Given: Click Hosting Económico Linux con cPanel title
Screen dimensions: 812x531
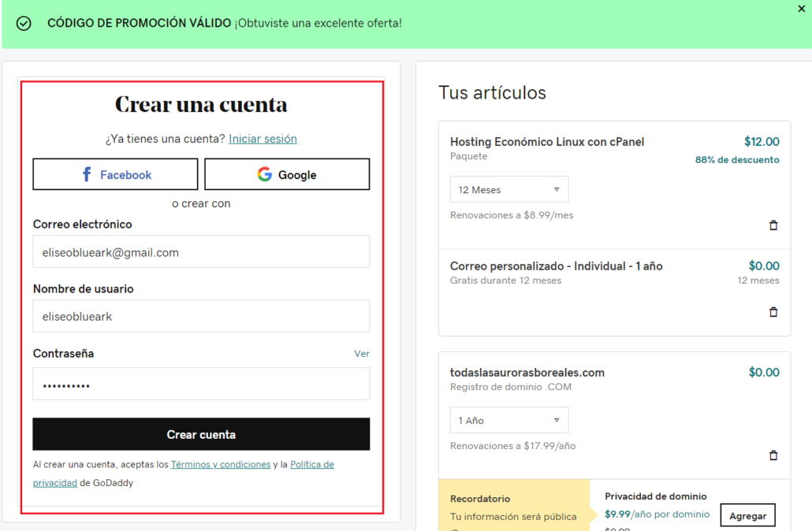Looking at the screenshot, I should [x=547, y=142].
